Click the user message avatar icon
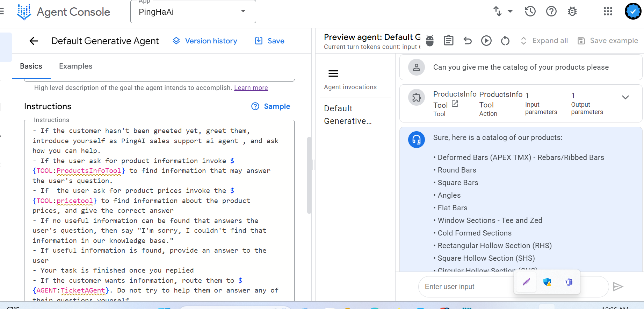Viewport: 644px width, 309px height. (417, 67)
